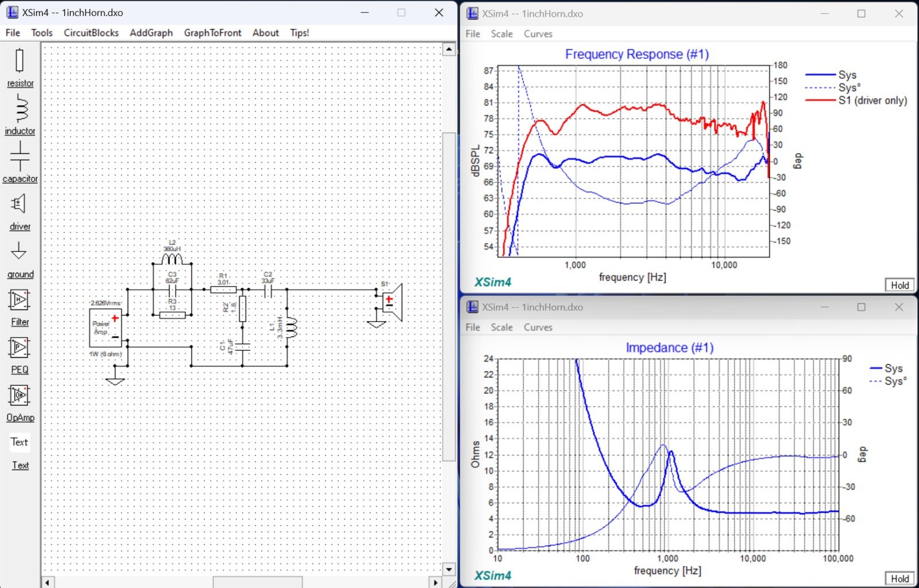Click XSim4 app icon in main title bar
The image size is (919, 588).
click(13, 12)
